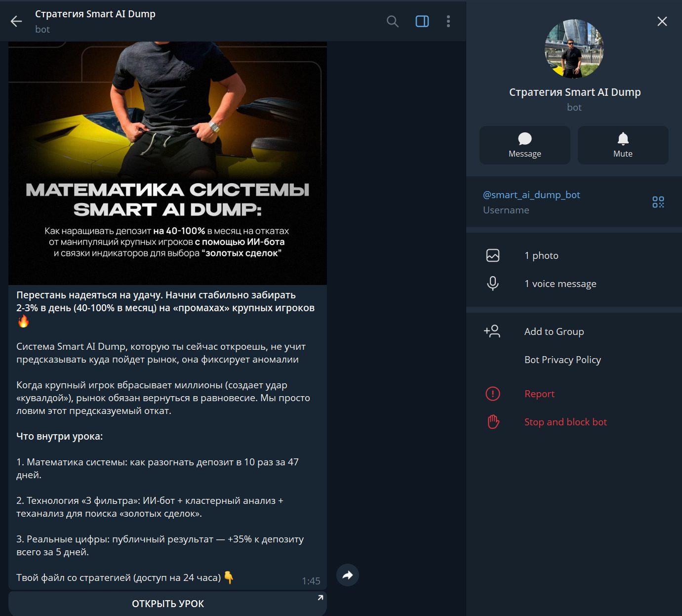Open the promo image in message
The image size is (682, 616).
pyautogui.click(x=167, y=163)
